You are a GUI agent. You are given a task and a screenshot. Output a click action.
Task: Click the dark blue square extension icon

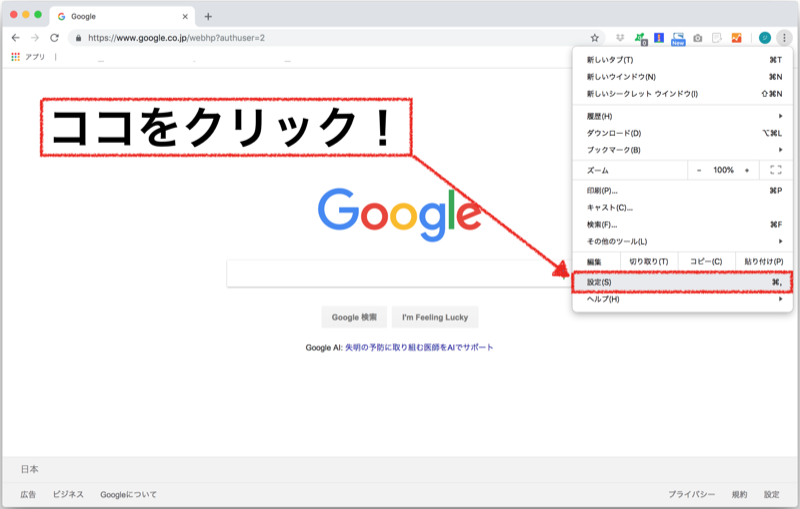click(659, 38)
